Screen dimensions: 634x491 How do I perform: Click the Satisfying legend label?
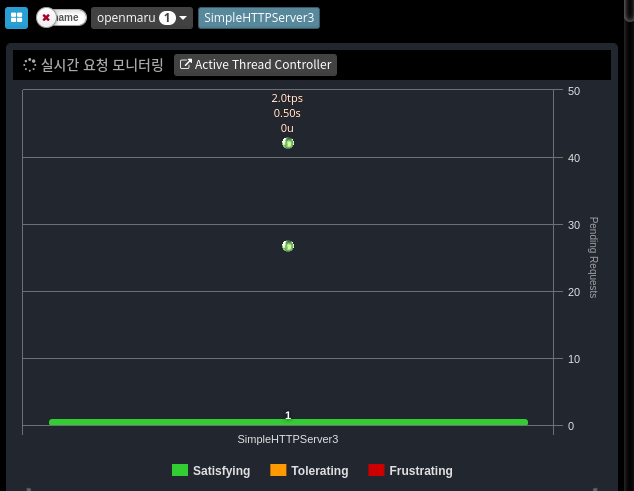coord(221,471)
